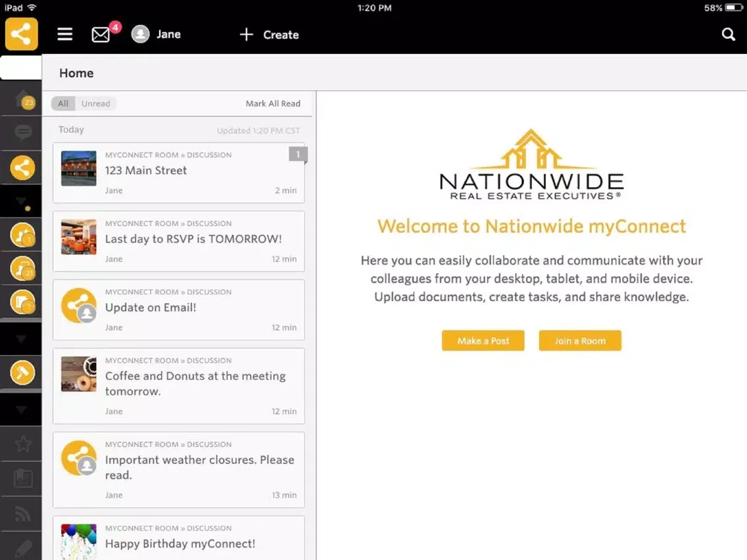
Task: Click the unread count badge on 123 Main Street
Action: pos(298,154)
